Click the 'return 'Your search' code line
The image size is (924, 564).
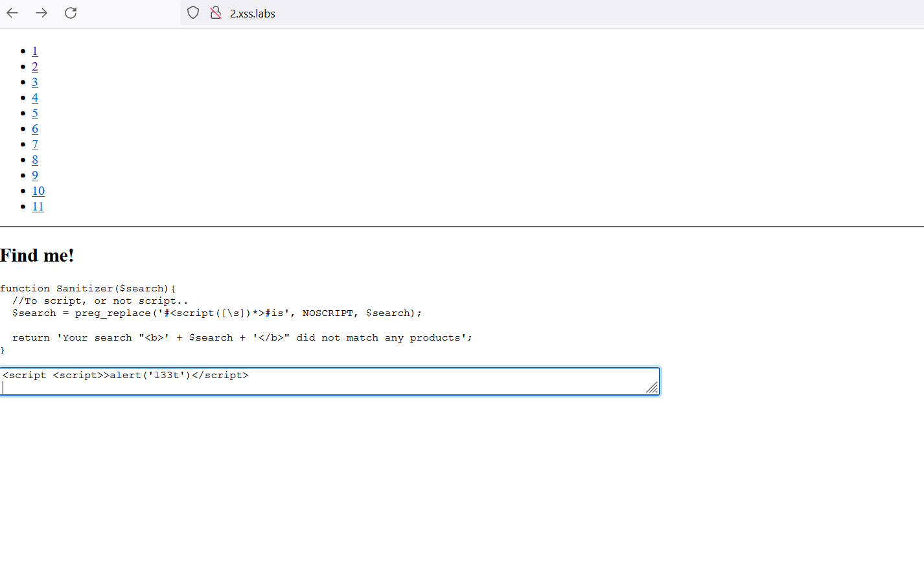coord(242,338)
